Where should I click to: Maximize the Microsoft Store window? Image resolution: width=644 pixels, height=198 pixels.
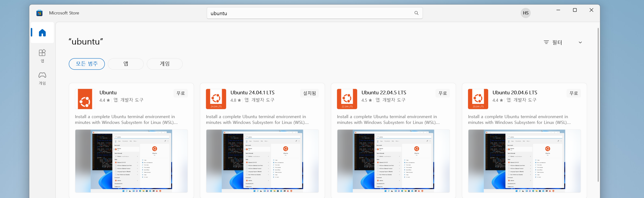click(x=575, y=10)
